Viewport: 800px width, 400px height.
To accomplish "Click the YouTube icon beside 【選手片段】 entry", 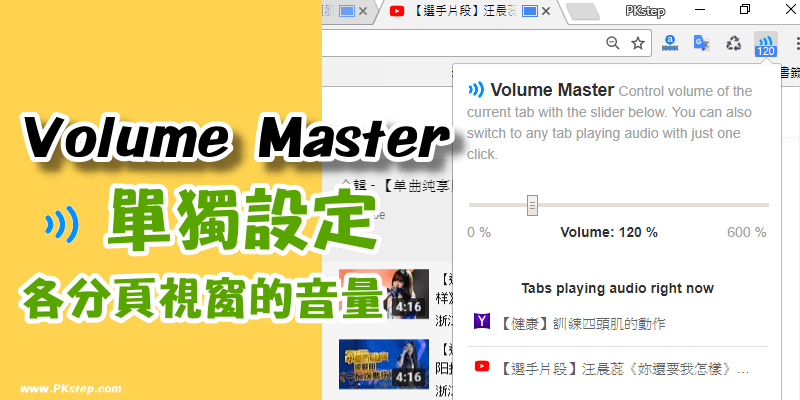I will [482, 366].
